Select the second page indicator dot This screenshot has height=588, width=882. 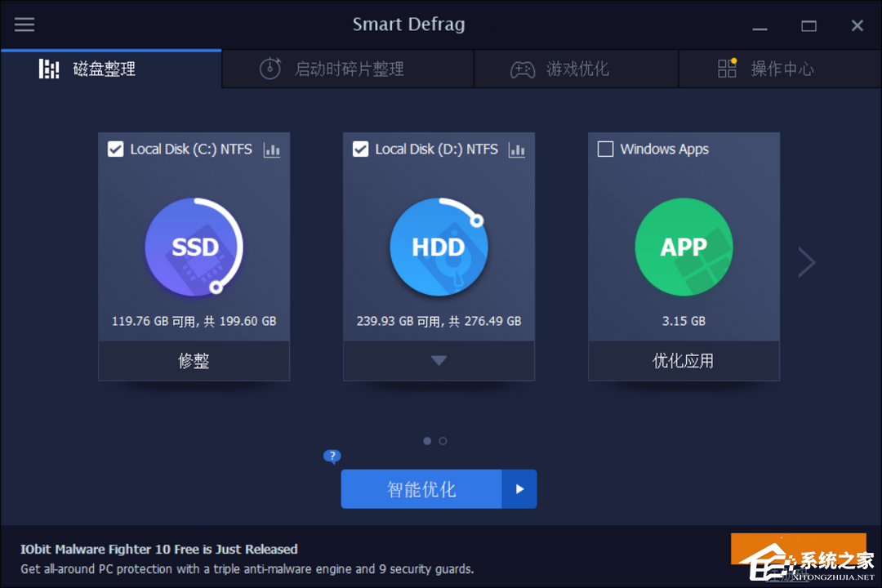443,441
